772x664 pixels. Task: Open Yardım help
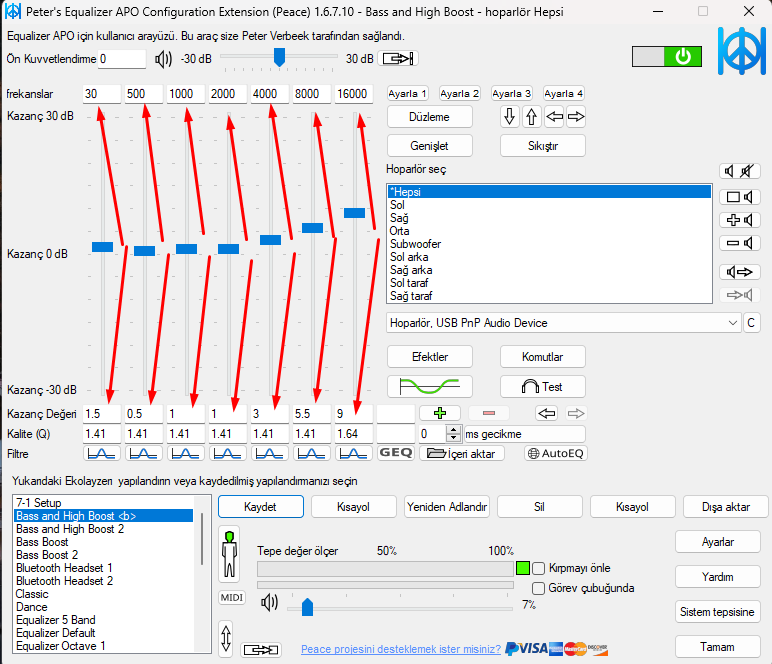coord(718,576)
